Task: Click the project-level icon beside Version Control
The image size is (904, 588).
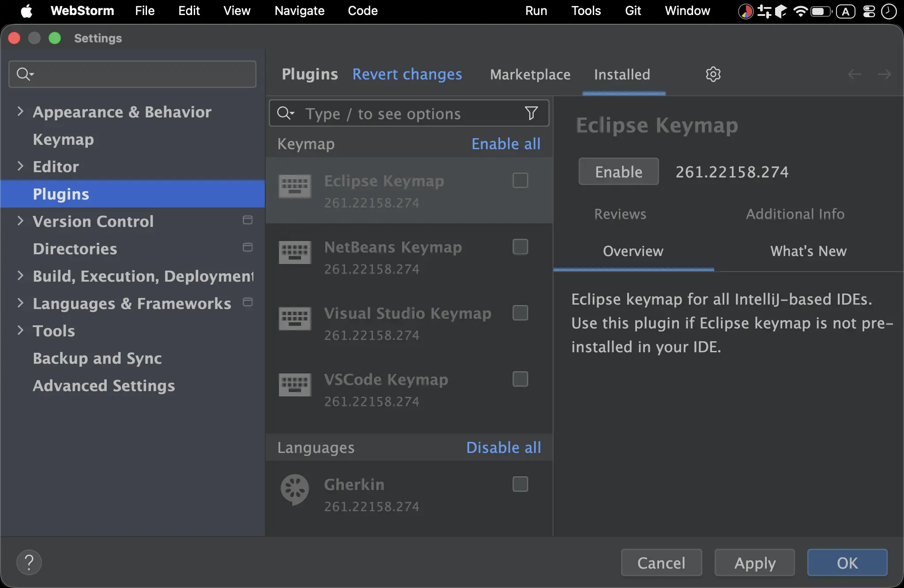Action: click(x=248, y=220)
